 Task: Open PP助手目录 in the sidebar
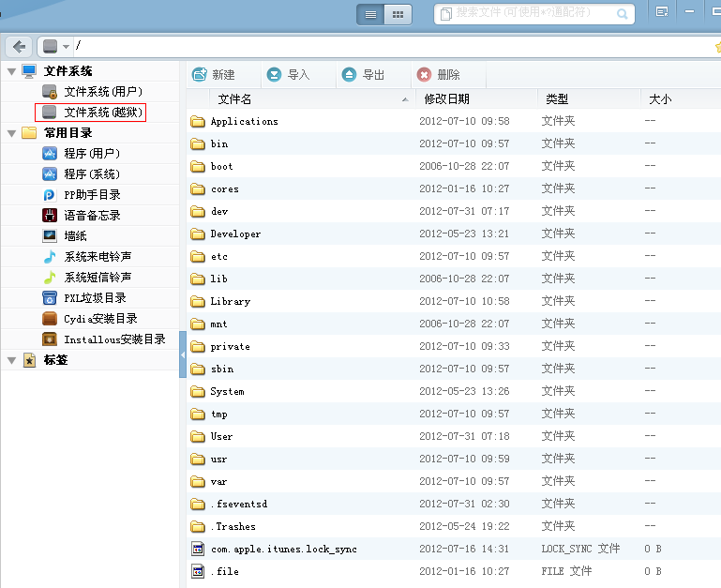click(92, 195)
